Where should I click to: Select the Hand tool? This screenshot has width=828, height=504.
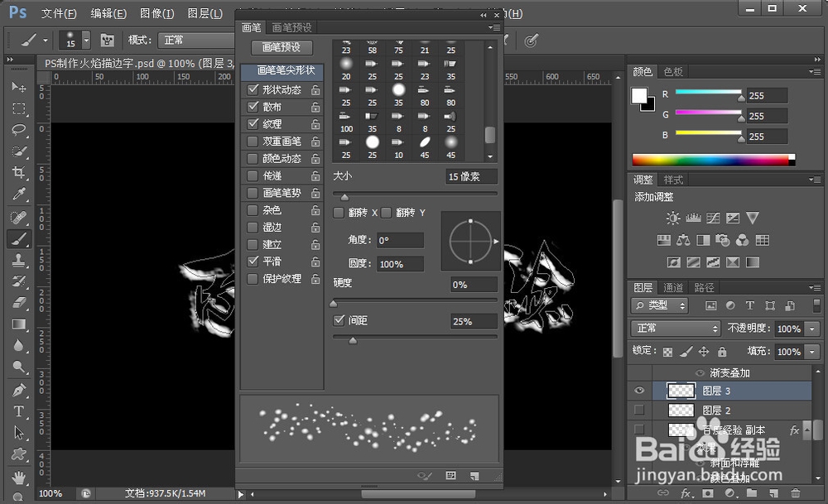[19, 478]
